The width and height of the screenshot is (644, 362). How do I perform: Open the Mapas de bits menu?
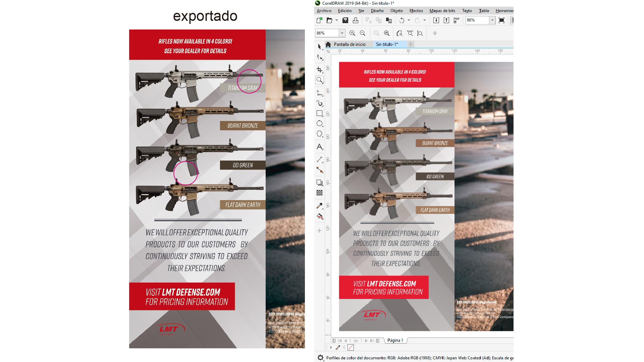(x=442, y=11)
